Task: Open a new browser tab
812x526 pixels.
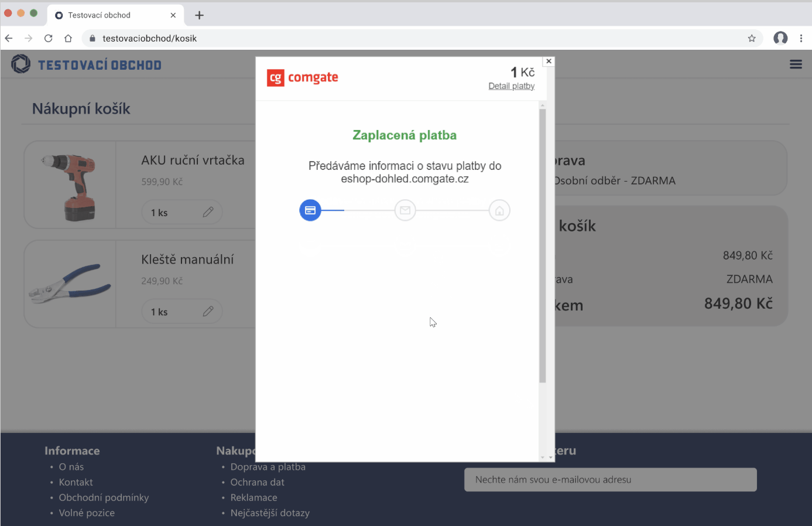Action: (199, 15)
